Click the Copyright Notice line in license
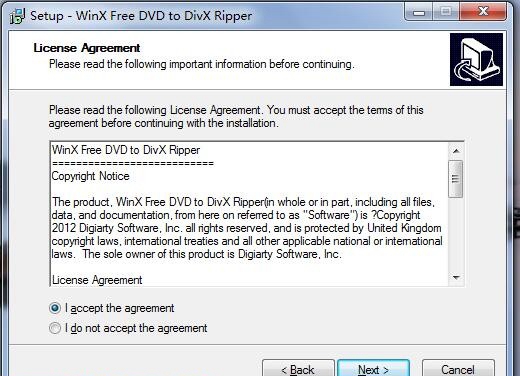The width and height of the screenshot is (520, 376). (x=91, y=176)
